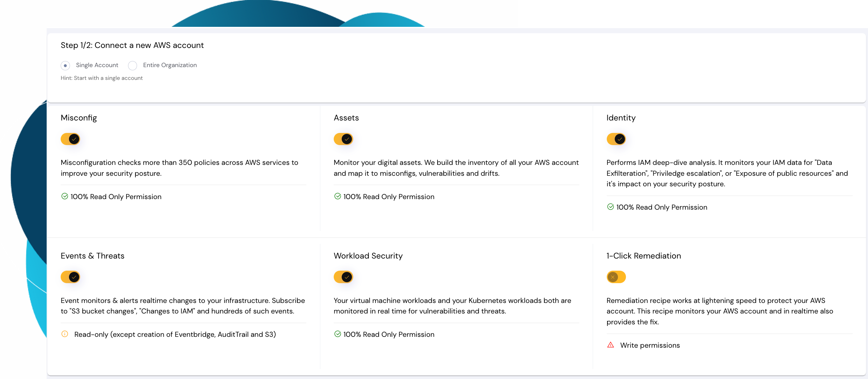Click the 'Monitor your digital assets' description
The width and height of the screenshot is (868, 379).
(x=456, y=168)
